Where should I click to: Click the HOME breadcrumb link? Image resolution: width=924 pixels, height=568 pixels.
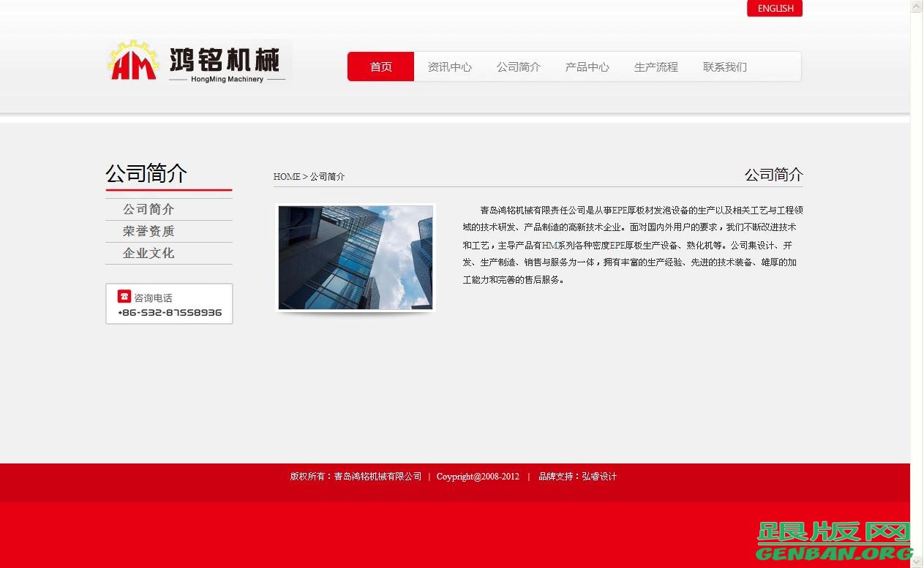coord(287,176)
